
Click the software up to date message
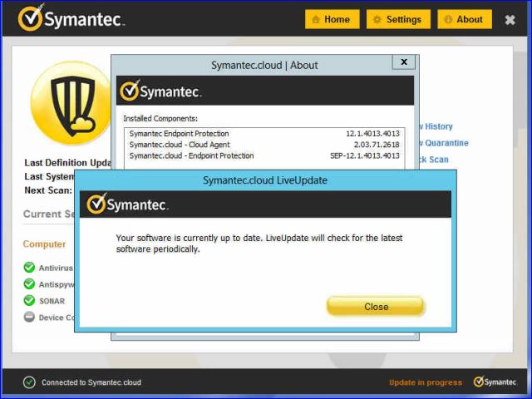pyautogui.click(x=259, y=244)
